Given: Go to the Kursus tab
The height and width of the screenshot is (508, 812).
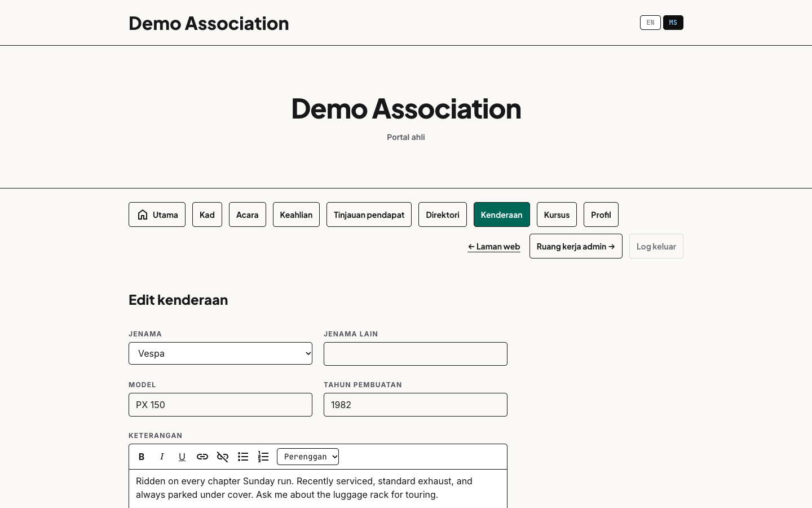Looking at the screenshot, I should (x=557, y=214).
